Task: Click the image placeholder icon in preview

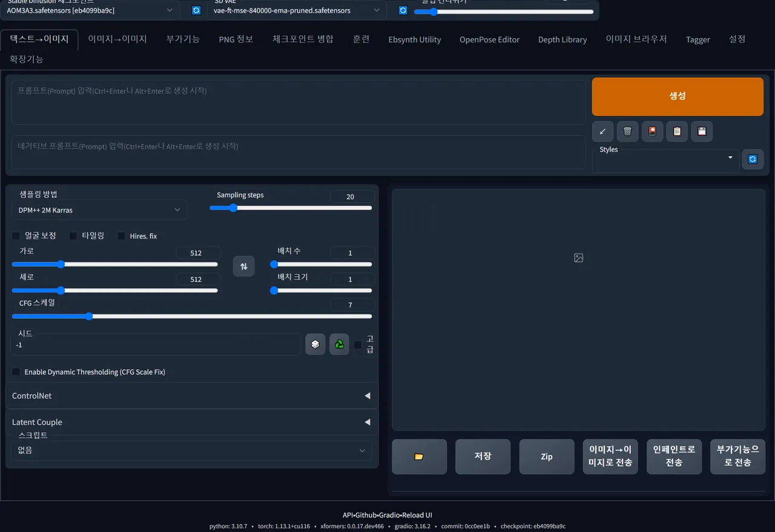Action: 578,258
